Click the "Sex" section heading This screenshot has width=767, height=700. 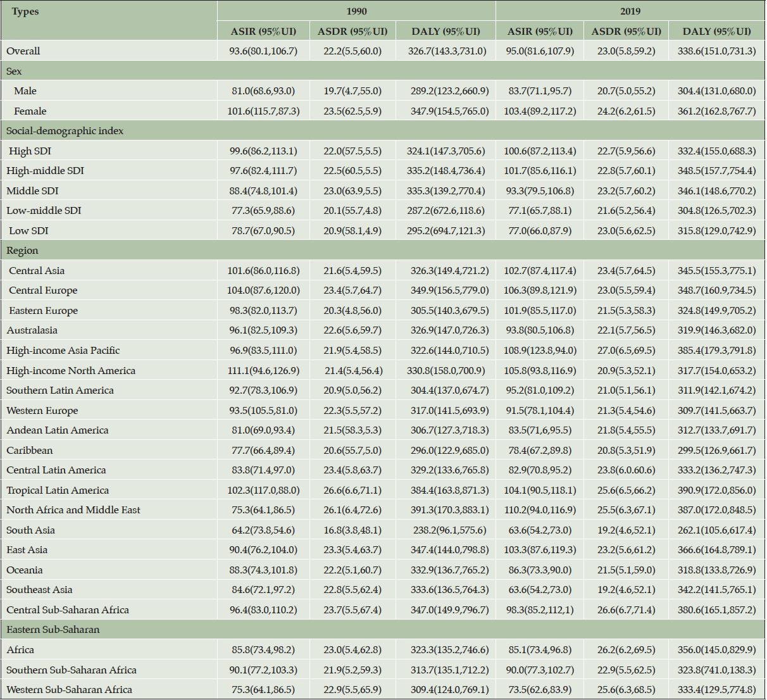14,71
